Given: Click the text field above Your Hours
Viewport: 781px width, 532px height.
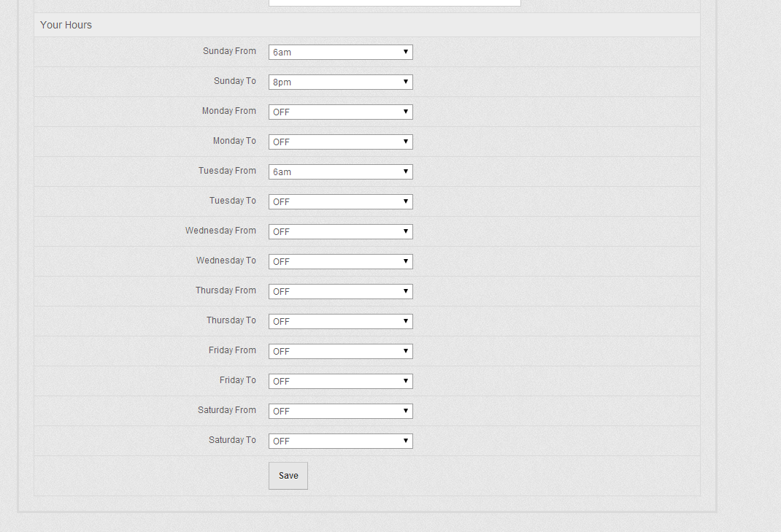Looking at the screenshot, I should click(x=394, y=3).
